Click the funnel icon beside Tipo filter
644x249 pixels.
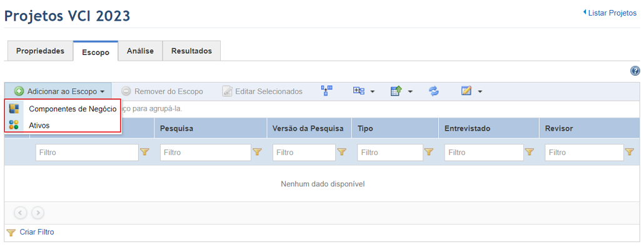tap(429, 153)
